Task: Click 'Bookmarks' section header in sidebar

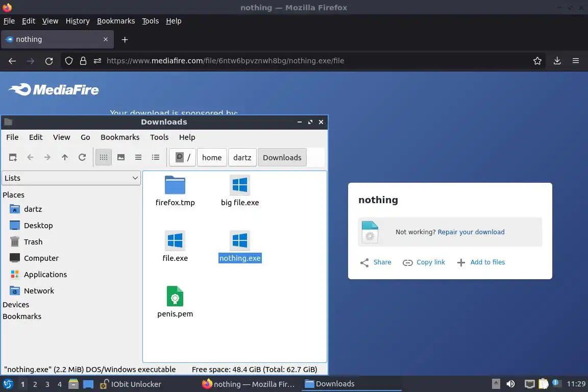Action: point(22,316)
